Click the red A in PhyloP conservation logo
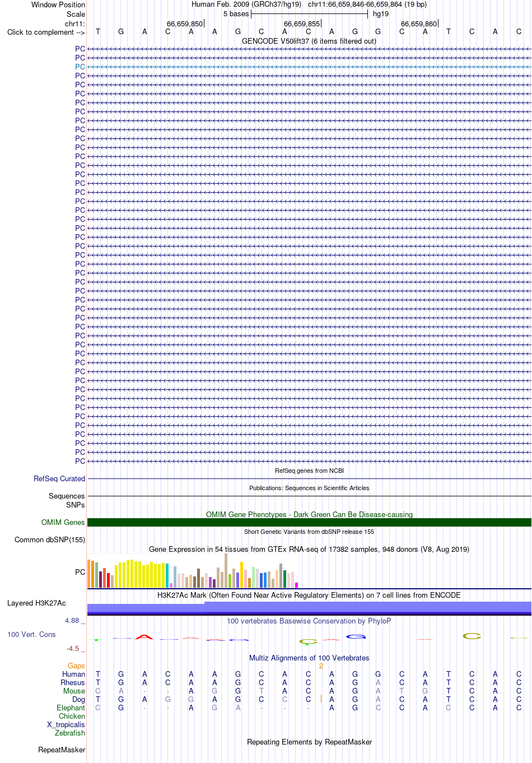Screen dimensions: 532x763 [144, 636]
